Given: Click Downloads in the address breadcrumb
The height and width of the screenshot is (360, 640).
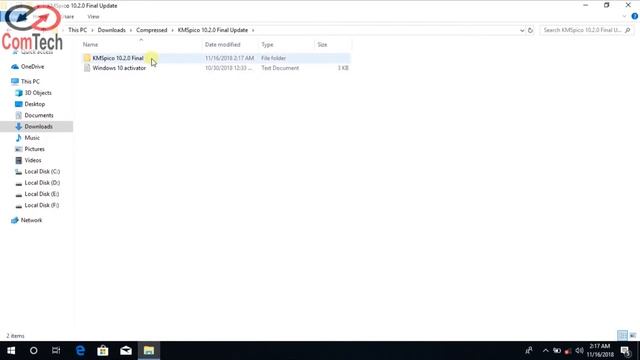Looking at the screenshot, I should pos(111,30).
